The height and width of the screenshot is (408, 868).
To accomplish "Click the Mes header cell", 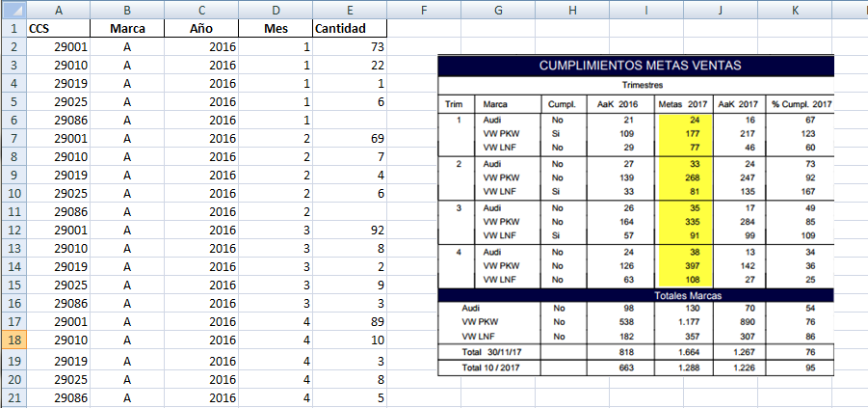I will click(x=276, y=28).
